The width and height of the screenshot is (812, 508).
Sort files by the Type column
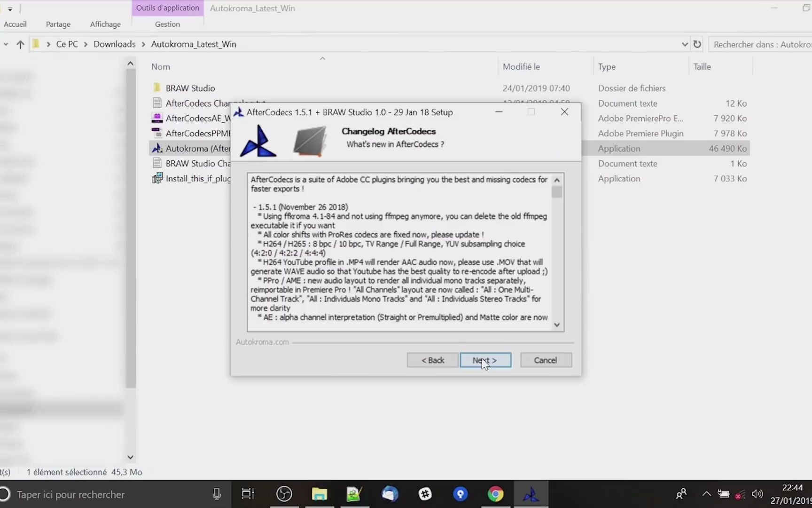(x=607, y=67)
